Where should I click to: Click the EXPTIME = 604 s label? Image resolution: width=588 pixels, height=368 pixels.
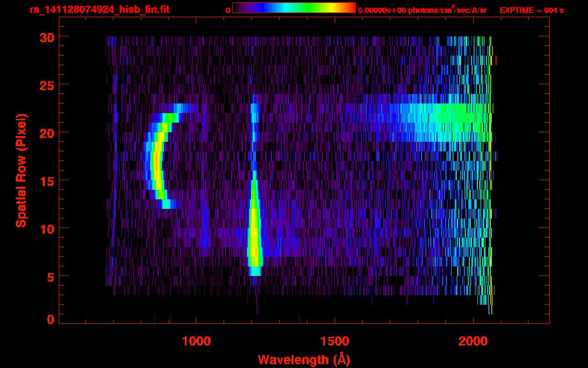(531, 10)
